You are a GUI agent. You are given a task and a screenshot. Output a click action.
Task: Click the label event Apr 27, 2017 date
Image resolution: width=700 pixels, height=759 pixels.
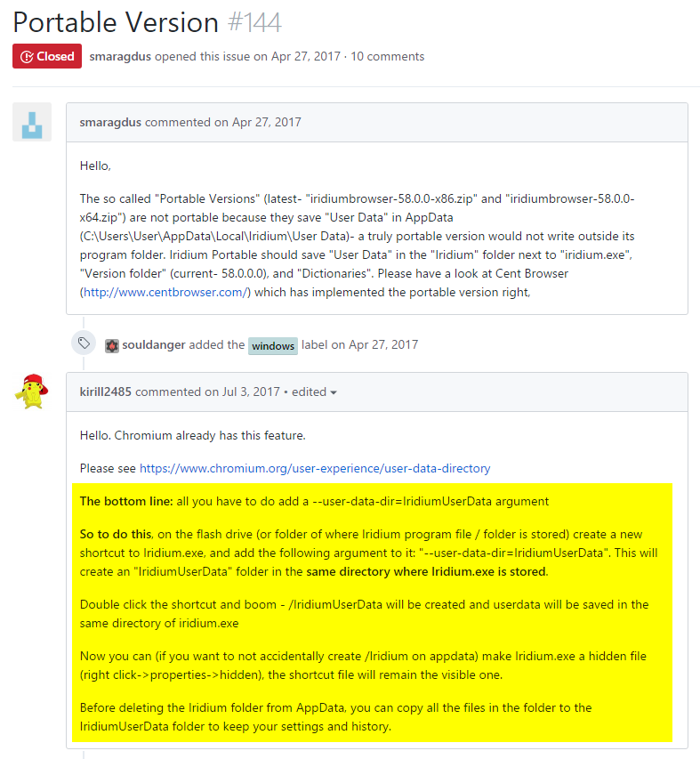tap(383, 344)
